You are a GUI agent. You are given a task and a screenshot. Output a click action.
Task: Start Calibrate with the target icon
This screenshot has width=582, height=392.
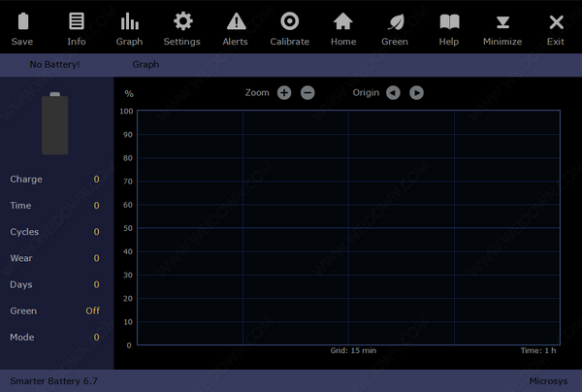click(289, 22)
